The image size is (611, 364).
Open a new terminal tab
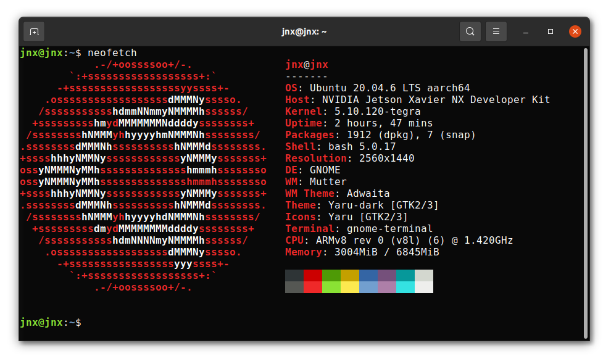click(x=34, y=31)
